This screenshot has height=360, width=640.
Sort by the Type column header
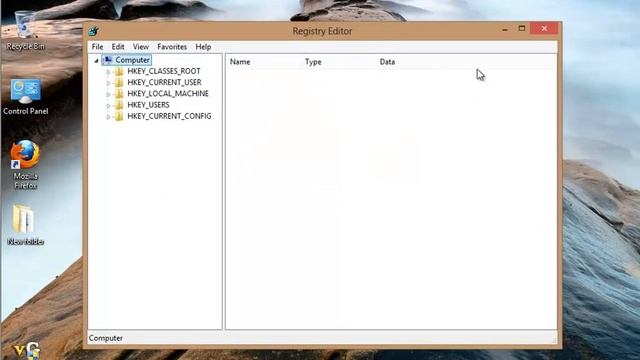pyautogui.click(x=313, y=62)
